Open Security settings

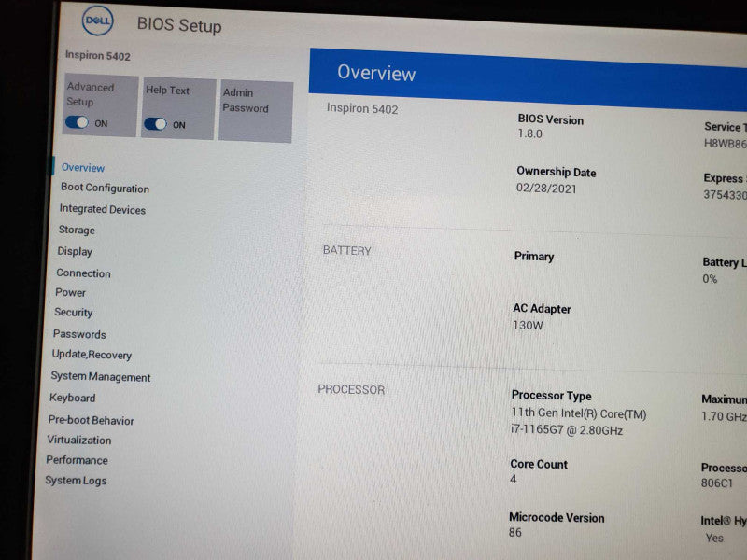coord(74,313)
